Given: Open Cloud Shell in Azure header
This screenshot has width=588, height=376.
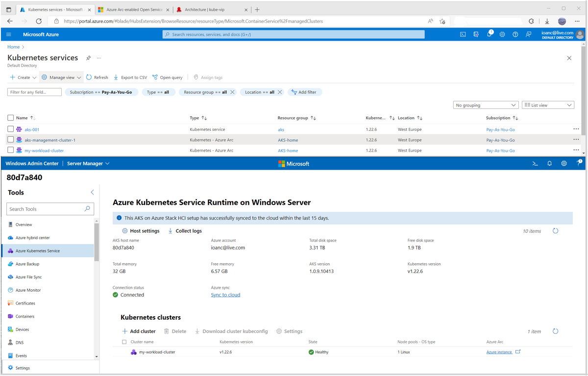Looking at the screenshot, I should tap(463, 34).
